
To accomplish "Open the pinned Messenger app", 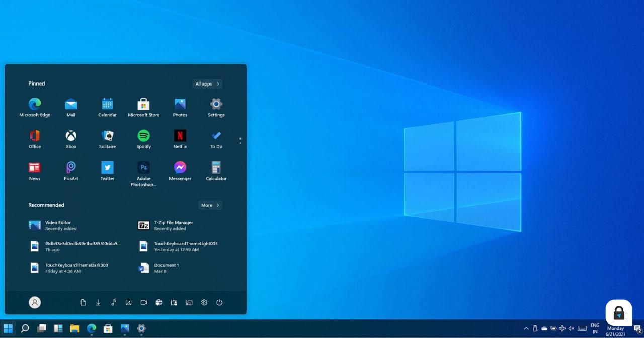I will (x=180, y=171).
